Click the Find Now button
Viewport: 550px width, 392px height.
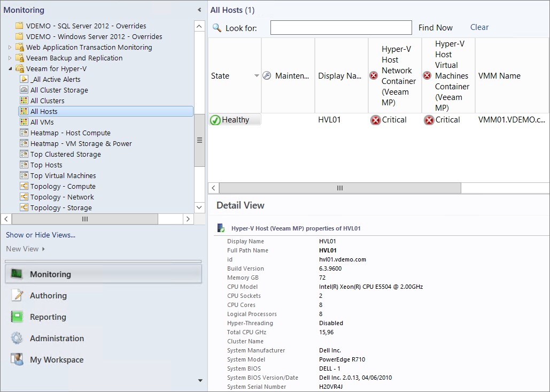tap(435, 28)
